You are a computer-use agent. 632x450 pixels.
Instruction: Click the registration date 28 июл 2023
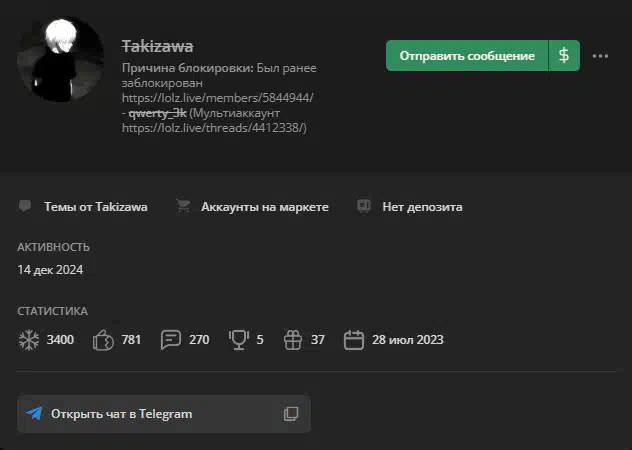click(407, 340)
